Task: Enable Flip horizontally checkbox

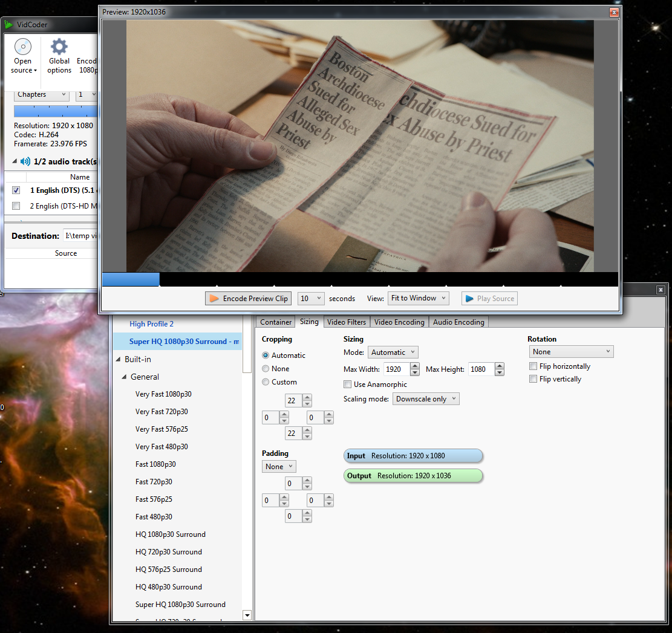Action: pyautogui.click(x=533, y=366)
